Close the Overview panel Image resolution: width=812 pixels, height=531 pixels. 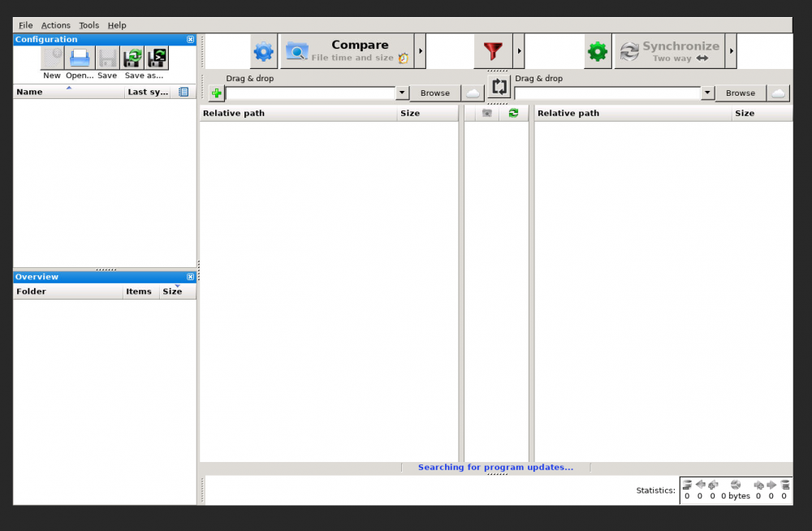[191, 277]
